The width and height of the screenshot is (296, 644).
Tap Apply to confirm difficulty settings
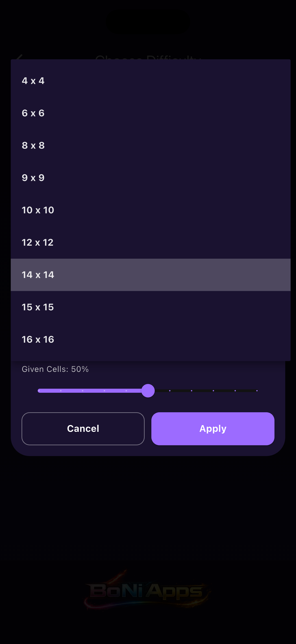tap(213, 428)
